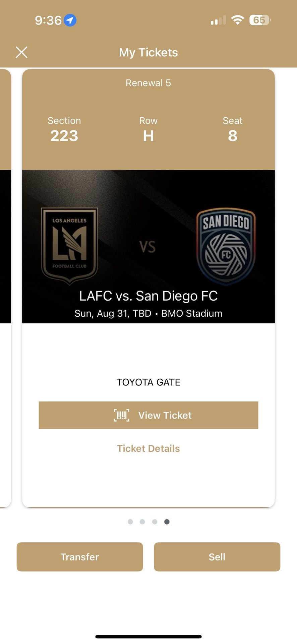Viewport: 297px width, 644px height.
Task: Tap the battery level indicator
Action: 260,20
